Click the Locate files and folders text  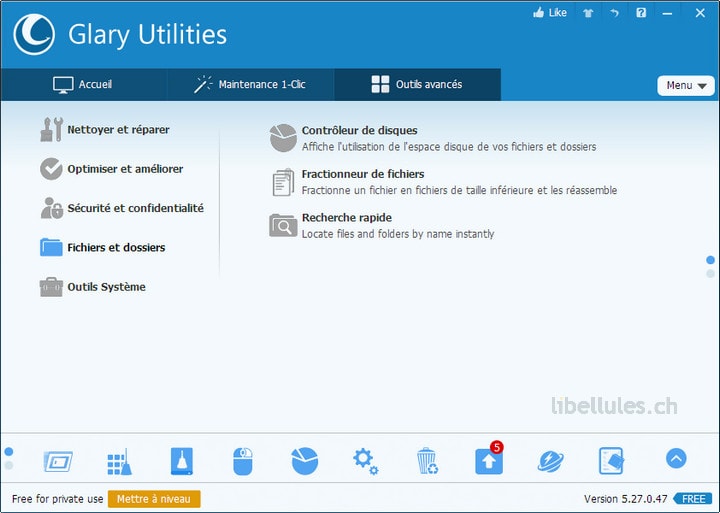pos(398,234)
